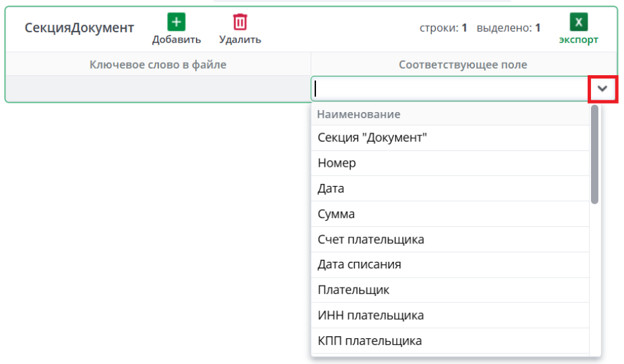This screenshot has height=364, width=624.
Task: Pick 'Сумма' from the dropdown
Action: tap(336, 214)
